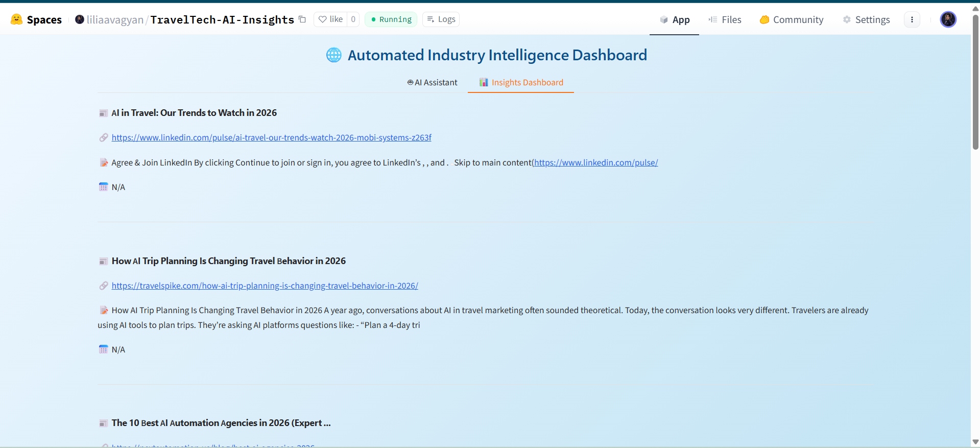Click the scrollbar up arrow
The image size is (980, 448).
(975, 8)
